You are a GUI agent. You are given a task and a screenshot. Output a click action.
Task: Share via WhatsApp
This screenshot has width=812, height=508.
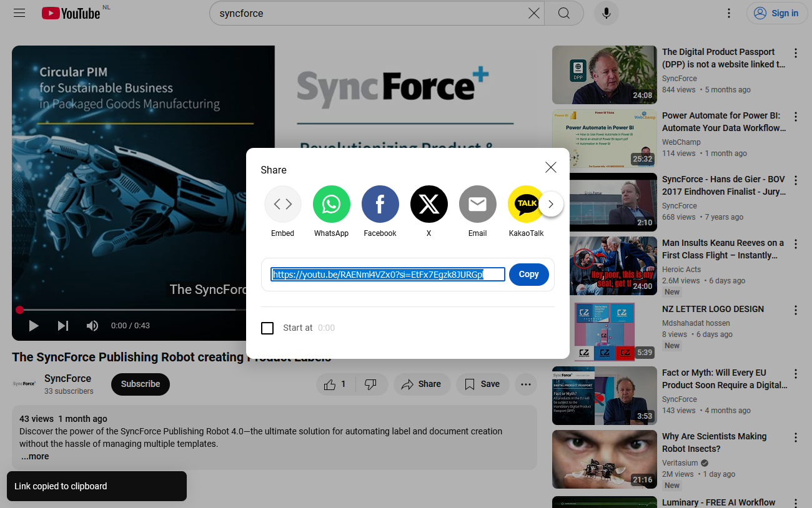[x=332, y=212]
